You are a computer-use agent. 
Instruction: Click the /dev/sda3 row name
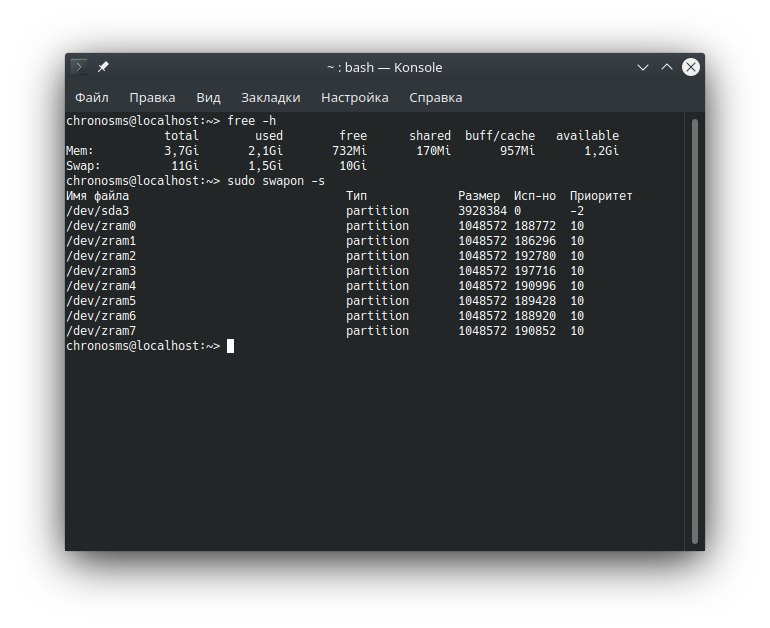click(x=98, y=211)
